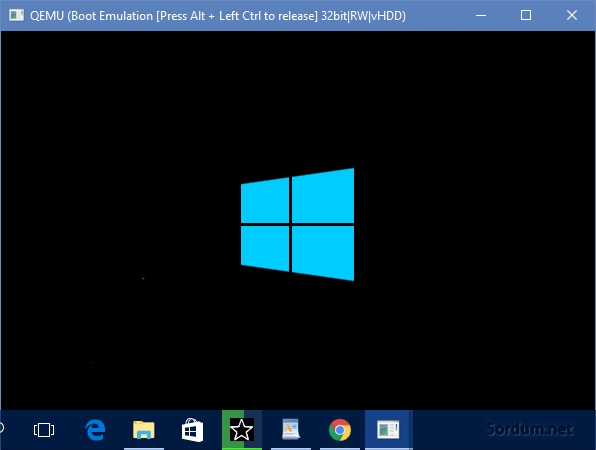Click the upper-left pane of Windows logo

pos(265,200)
